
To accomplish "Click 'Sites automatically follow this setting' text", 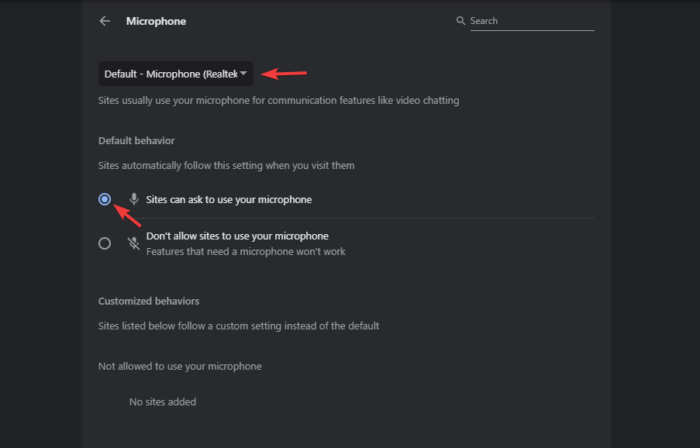I will pyautogui.click(x=226, y=165).
